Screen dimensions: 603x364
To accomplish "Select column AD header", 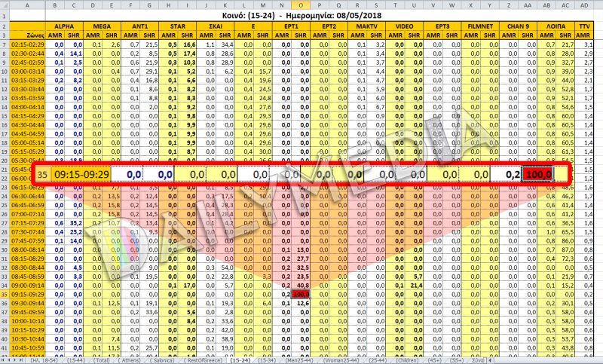I will coord(584,5).
